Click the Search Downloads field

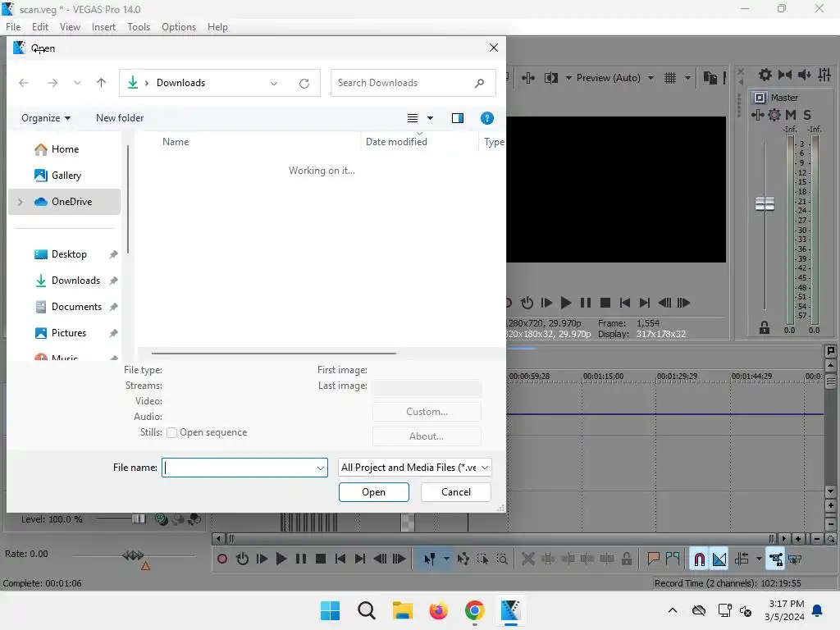pyautogui.click(x=413, y=83)
